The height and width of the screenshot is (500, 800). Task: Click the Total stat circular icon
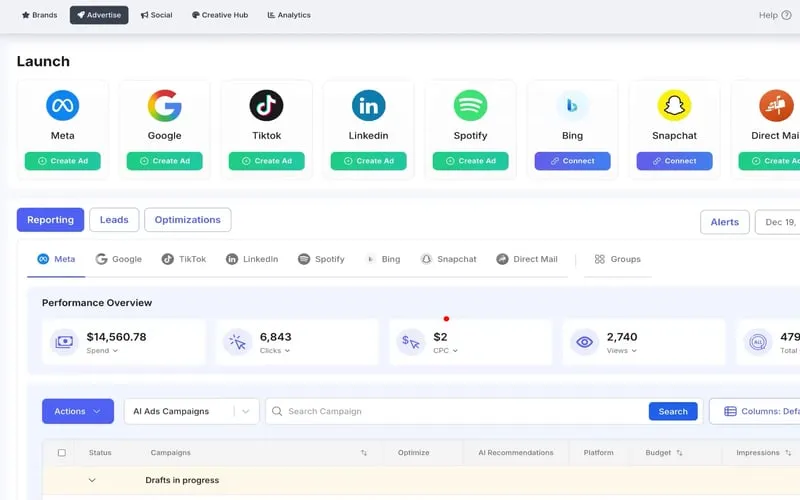pyautogui.click(x=758, y=342)
